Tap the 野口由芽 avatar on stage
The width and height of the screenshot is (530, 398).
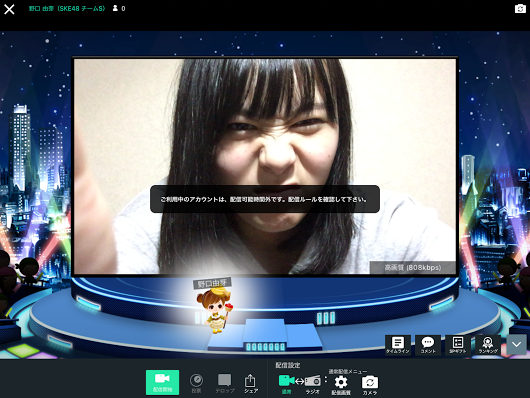[x=214, y=310]
